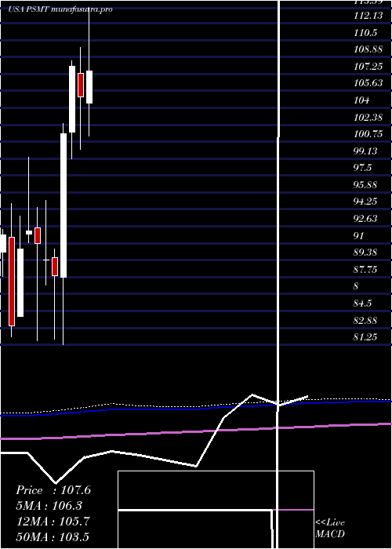Click the 104 price axis label
Viewport: 392px width, 549px height.
[x=361, y=100]
